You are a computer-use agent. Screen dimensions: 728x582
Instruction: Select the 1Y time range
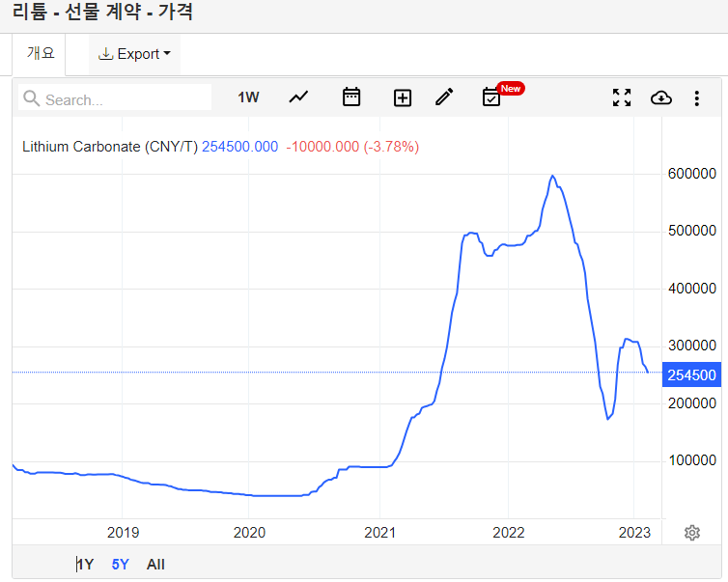click(85, 565)
